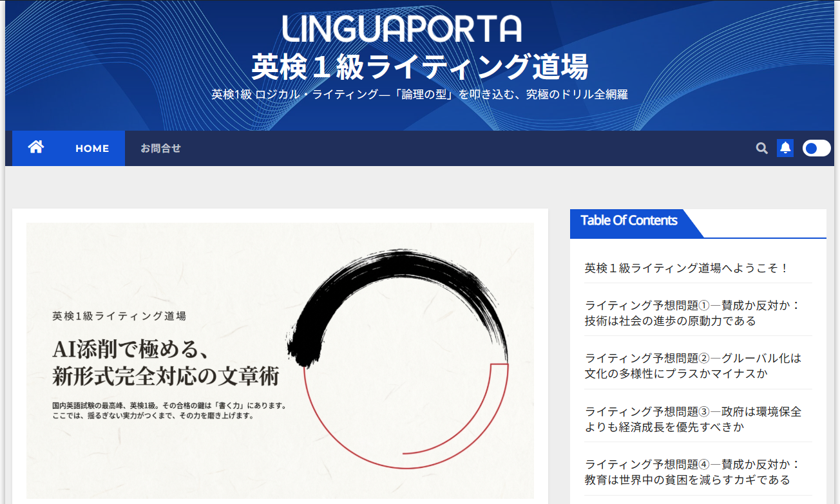Open ライティング予想問題③ about 環境保全 versus 経済成長
The image size is (840, 504).
(x=692, y=419)
